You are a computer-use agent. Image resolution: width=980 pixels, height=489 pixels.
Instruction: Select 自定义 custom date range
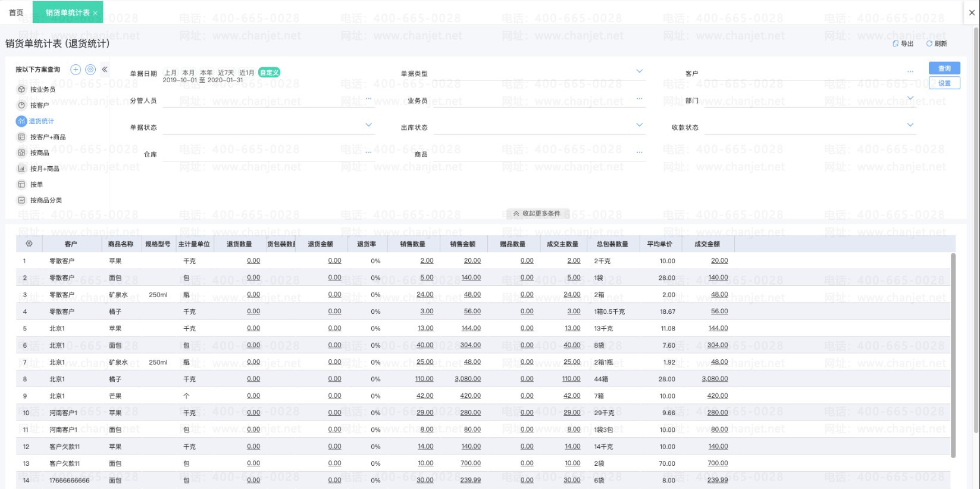270,73
